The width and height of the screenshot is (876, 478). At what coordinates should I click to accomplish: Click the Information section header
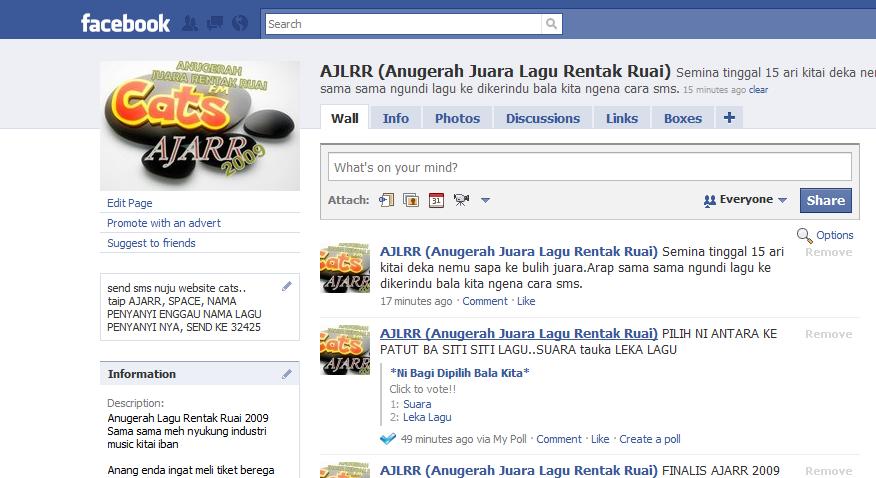click(199, 374)
